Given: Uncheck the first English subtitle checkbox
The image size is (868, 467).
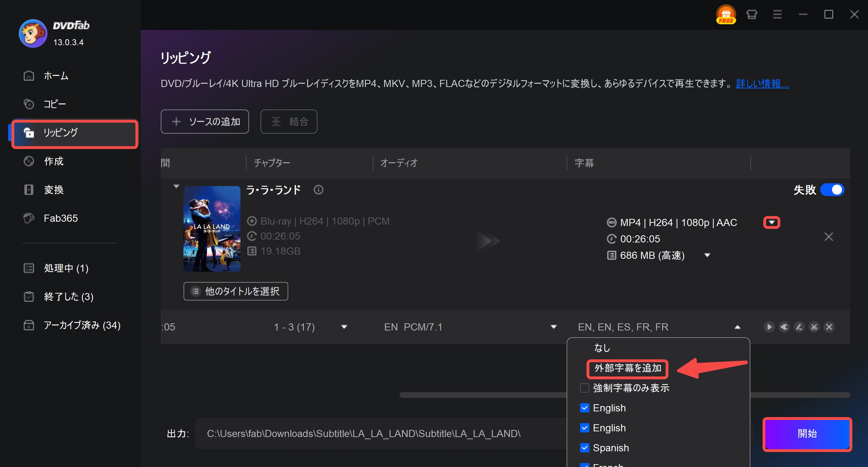Looking at the screenshot, I should tap(585, 408).
